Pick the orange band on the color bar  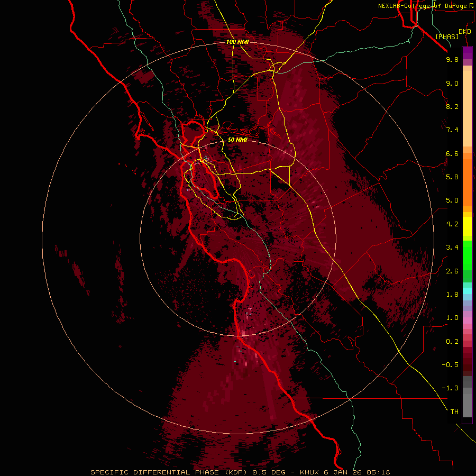coord(467,182)
